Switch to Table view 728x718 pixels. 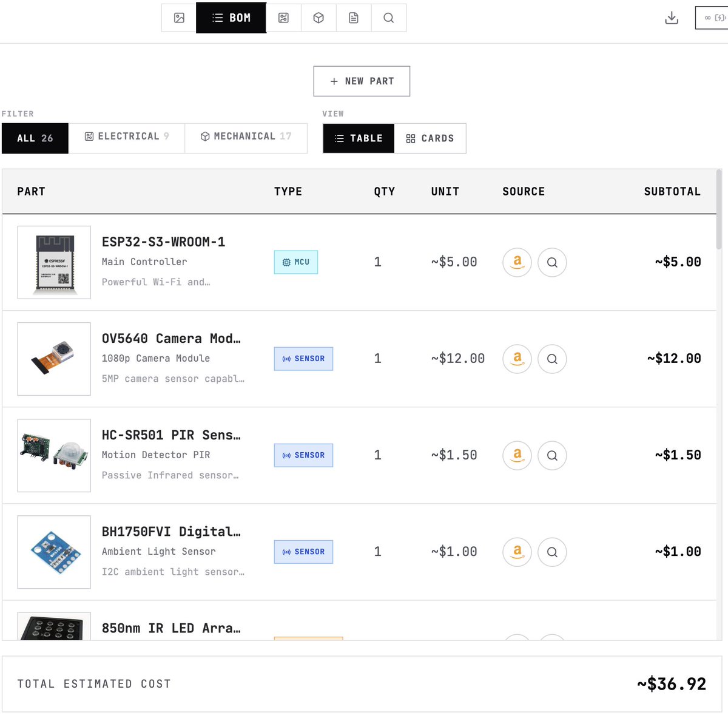(359, 138)
